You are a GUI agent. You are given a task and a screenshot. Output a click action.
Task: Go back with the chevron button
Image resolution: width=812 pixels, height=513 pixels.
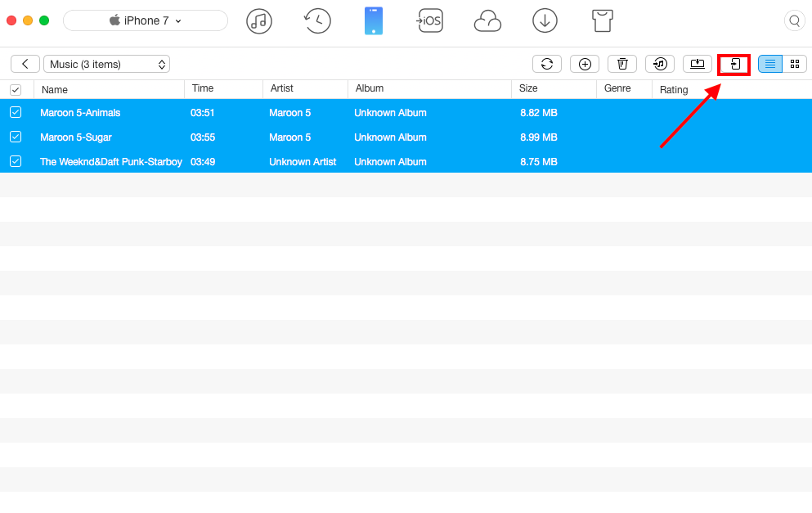point(25,64)
